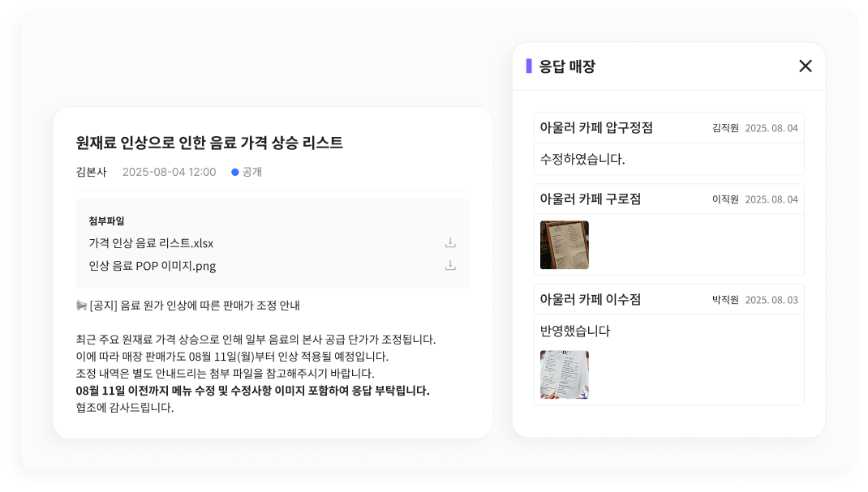Click the bold line 08월 11일 이전까지 메뉴 수정

[252, 391]
